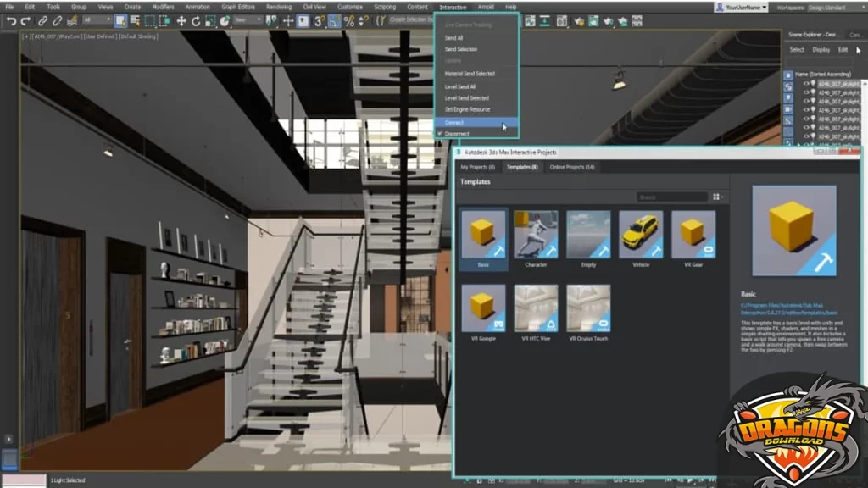Choose Connect from the Interactive menu
This screenshot has height=488, width=868.
coord(455,122)
